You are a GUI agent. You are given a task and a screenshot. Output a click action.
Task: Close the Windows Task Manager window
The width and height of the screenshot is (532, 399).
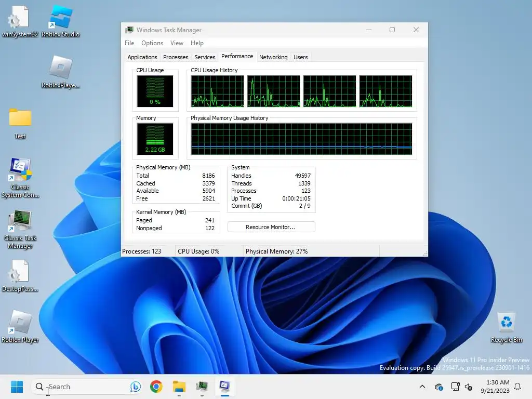(x=416, y=30)
